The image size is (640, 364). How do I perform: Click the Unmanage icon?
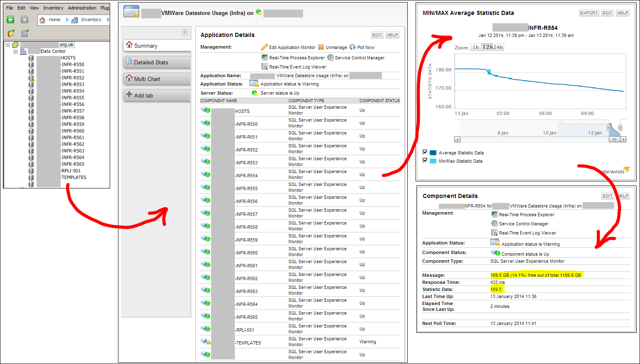tap(321, 47)
